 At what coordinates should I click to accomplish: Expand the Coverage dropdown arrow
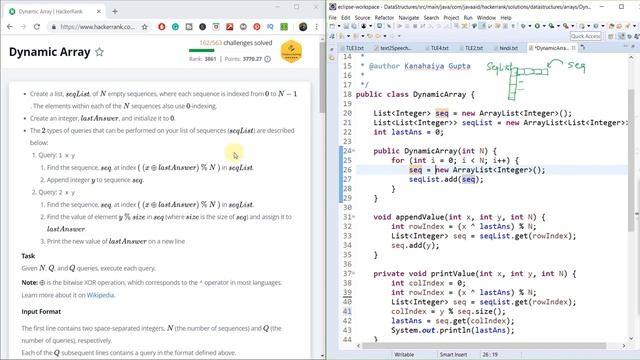point(558,26)
